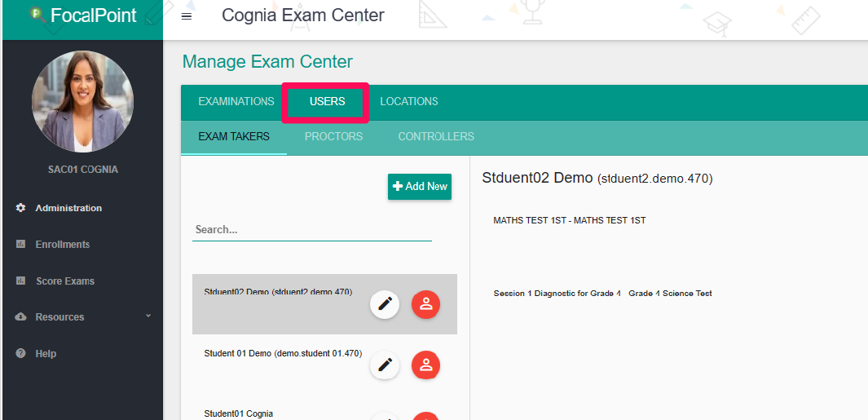Click the Add New button
This screenshot has height=420, width=868.
coord(420,187)
